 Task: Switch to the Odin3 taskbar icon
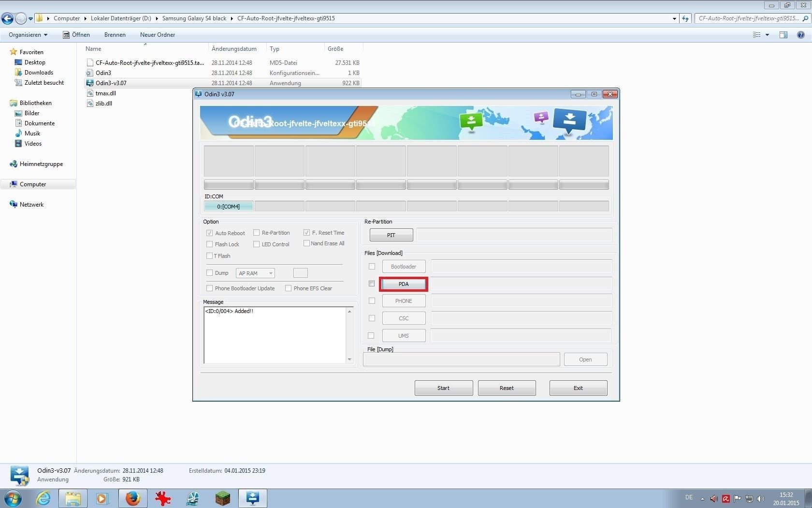(x=253, y=498)
